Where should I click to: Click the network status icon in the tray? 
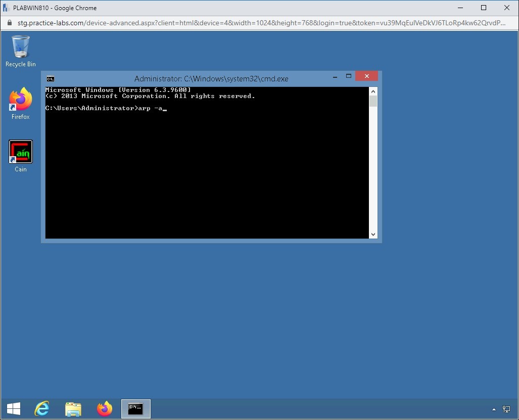coord(507,409)
